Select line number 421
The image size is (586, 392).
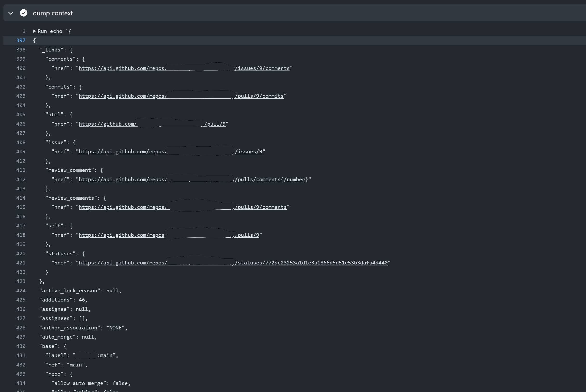[x=21, y=263]
